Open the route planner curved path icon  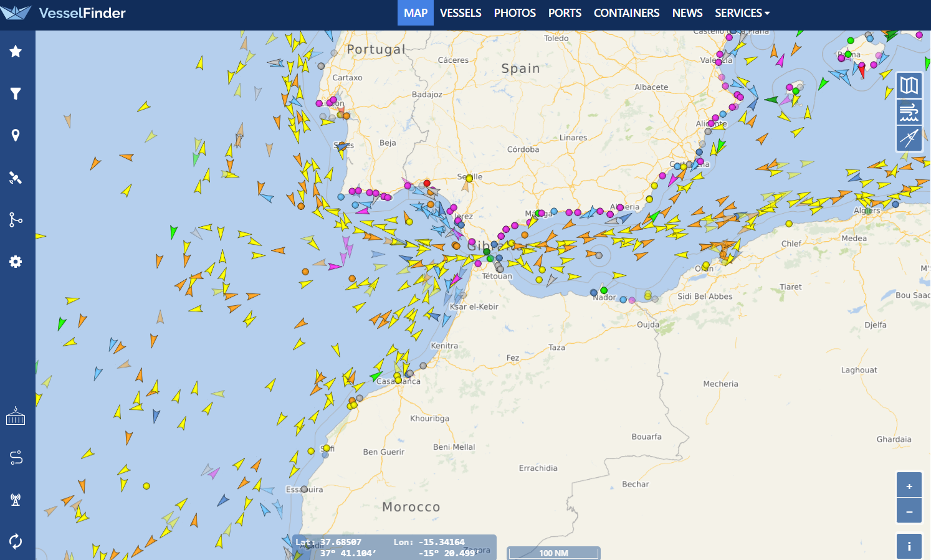coord(16,458)
